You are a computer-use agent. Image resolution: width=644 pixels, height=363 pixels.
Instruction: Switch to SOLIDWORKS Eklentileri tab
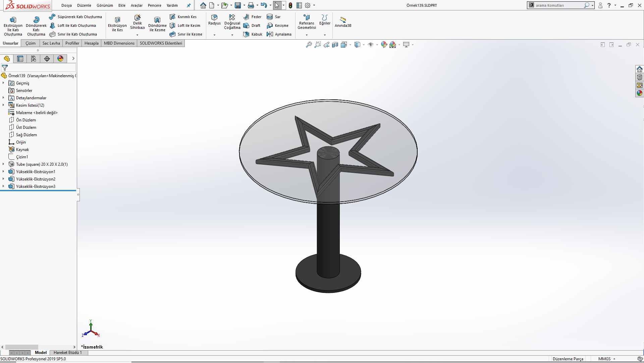tap(161, 43)
